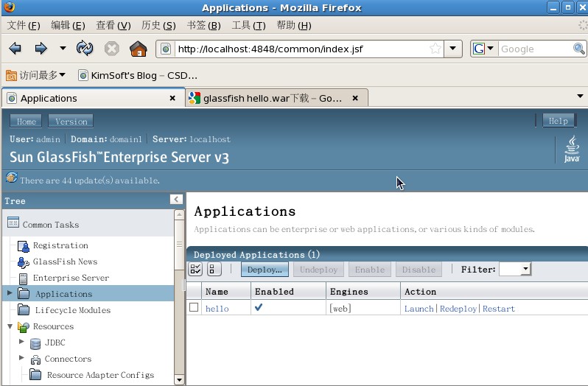The image size is (588, 386).
Task: Click the Deploy... button
Action: tap(265, 270)
